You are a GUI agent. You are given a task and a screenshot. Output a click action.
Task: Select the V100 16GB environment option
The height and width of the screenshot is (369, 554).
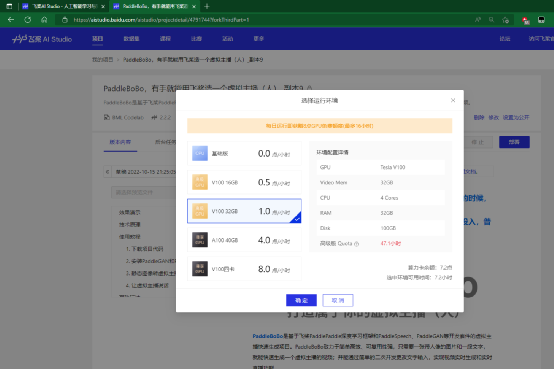tap(244, 182)
